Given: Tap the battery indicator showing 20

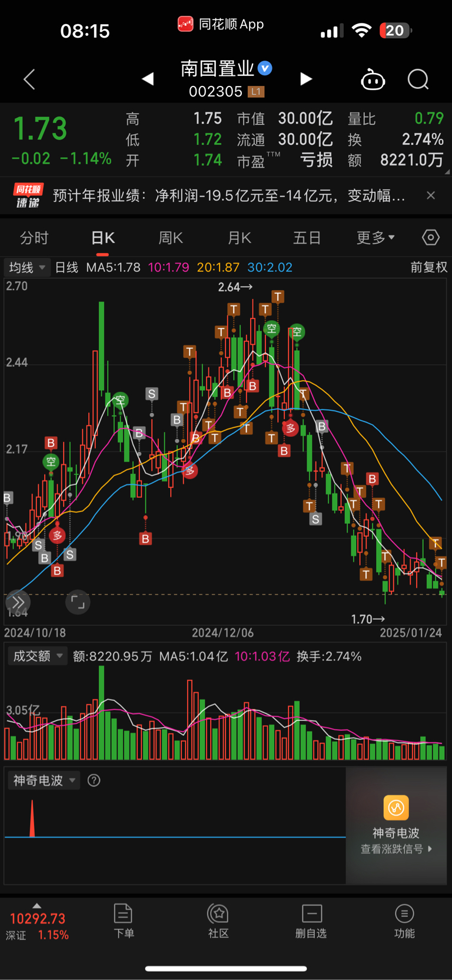Looking at the screenshot, I should point(395,31).
